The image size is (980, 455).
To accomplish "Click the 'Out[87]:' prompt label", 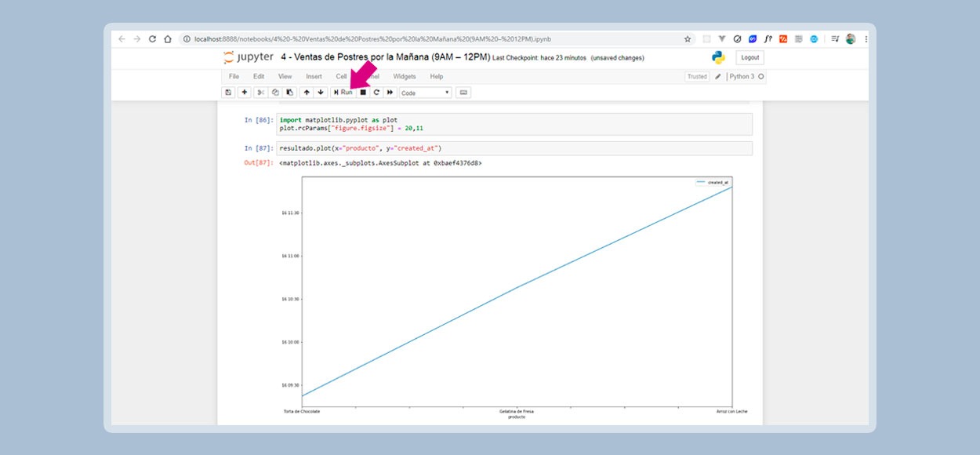I will (x=259, y=163).
